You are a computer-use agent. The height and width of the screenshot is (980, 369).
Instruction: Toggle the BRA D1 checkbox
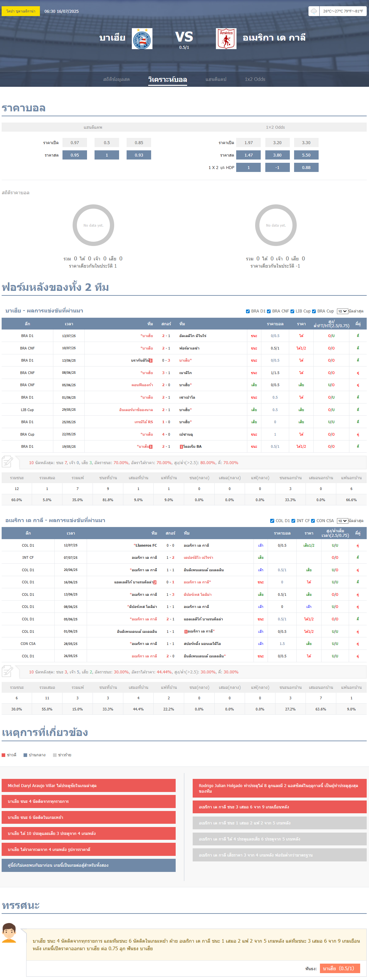click(x=248, y=311)
